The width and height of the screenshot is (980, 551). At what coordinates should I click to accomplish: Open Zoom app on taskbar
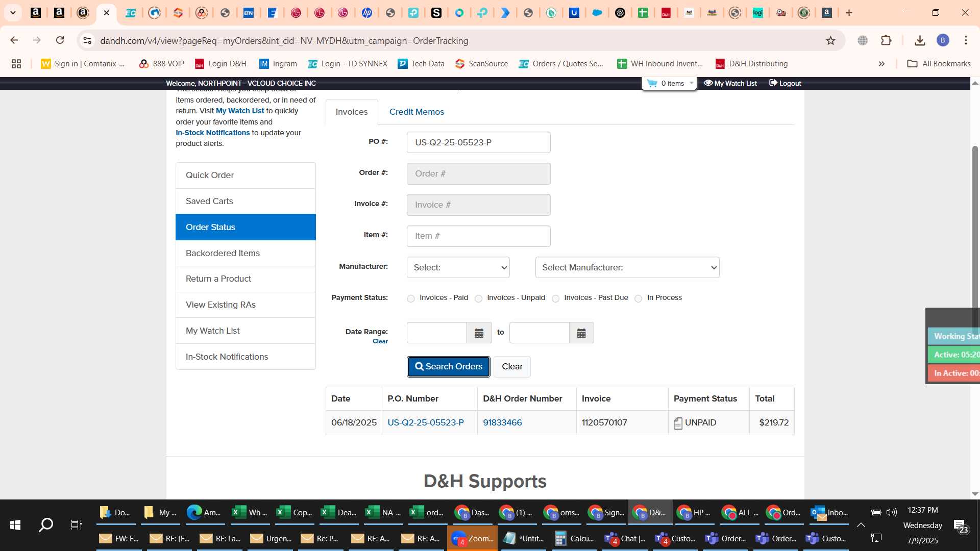pos(473,538)
